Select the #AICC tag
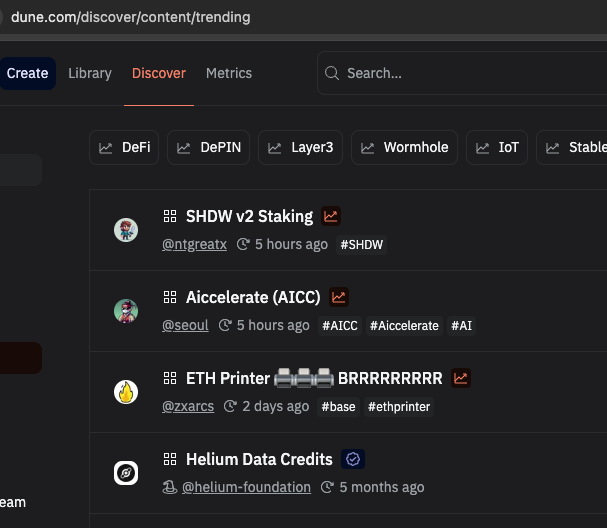This screenshot has width=607, height=528. [x=340, y=326]
